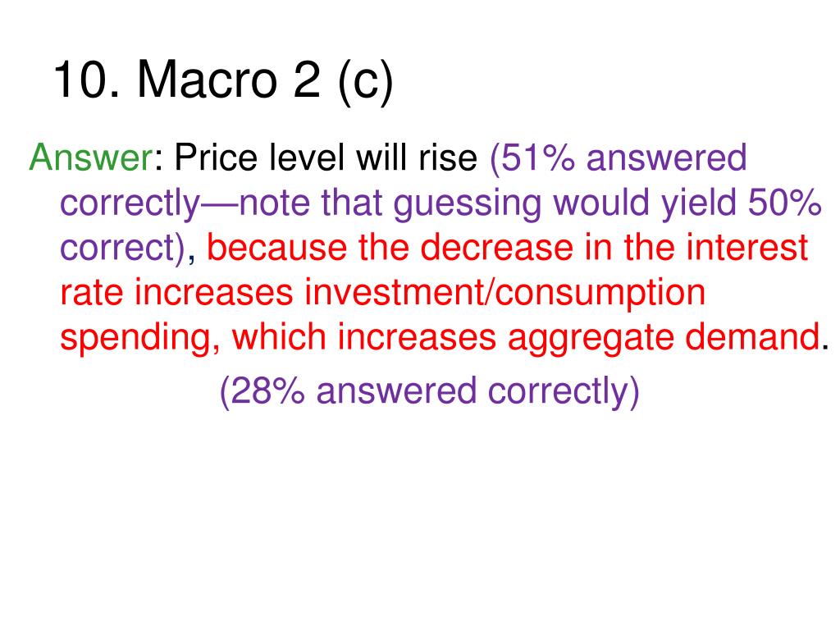Click the phrase "Price level will rise"
This screenshot has width=840, height=630.
click(x=326, y=157)
